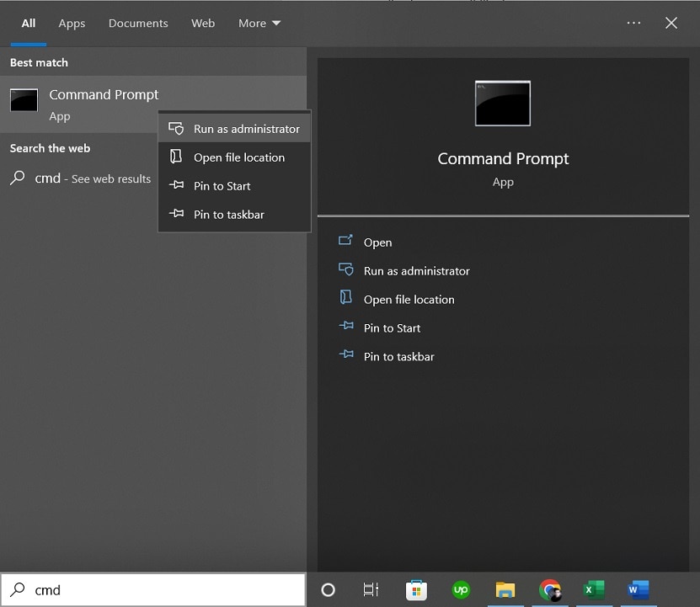Open the Microsoft Store taskbar icon
Viewport: 700px width, 607px height.
click(416, 590)
